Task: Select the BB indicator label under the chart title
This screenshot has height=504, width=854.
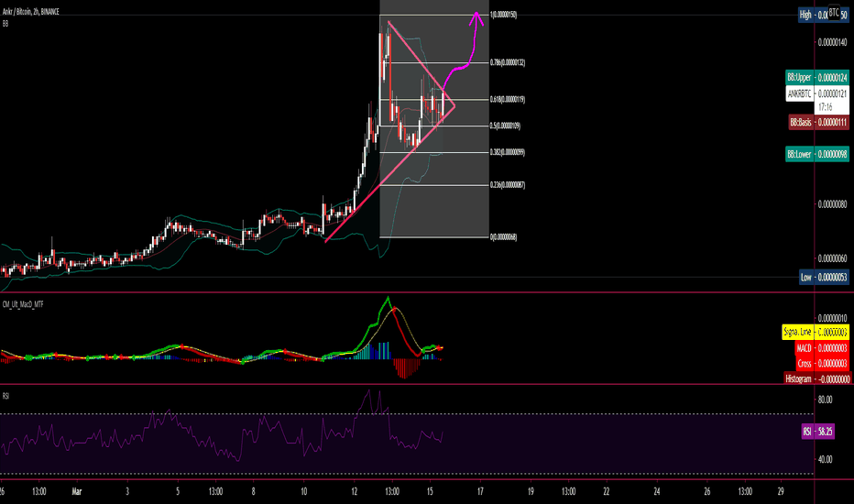Action: click(x=5, y=24)
